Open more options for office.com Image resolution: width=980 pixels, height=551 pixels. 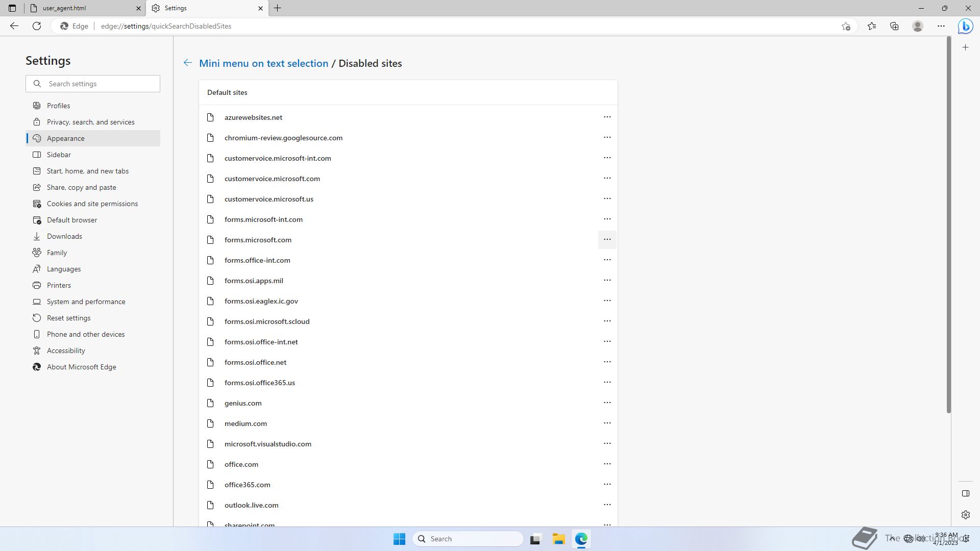[x=607, y=464]
